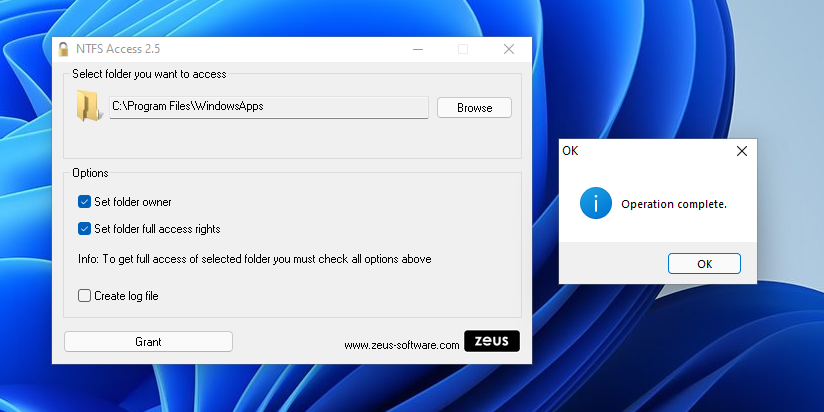Viewport: 824px width, 412px height.
Task: Click the folder path field showing WindowsApps
Action: click(x=269, y=107)
